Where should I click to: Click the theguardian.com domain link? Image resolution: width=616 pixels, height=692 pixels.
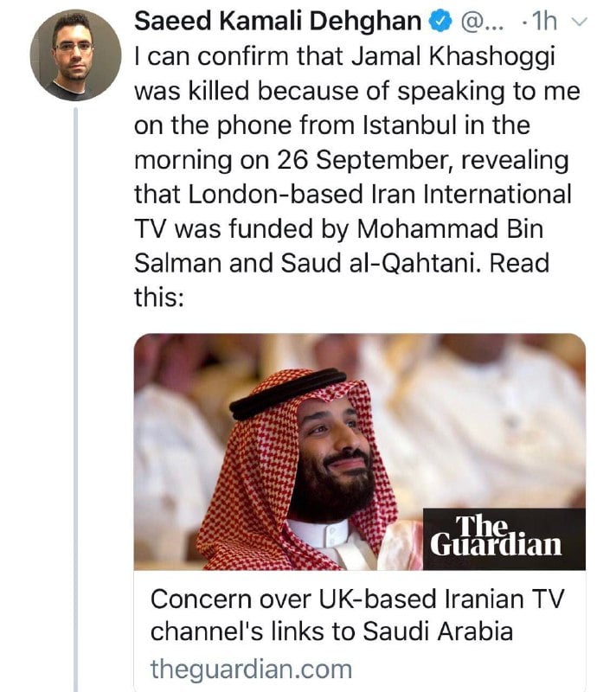[x=251, y=668]
